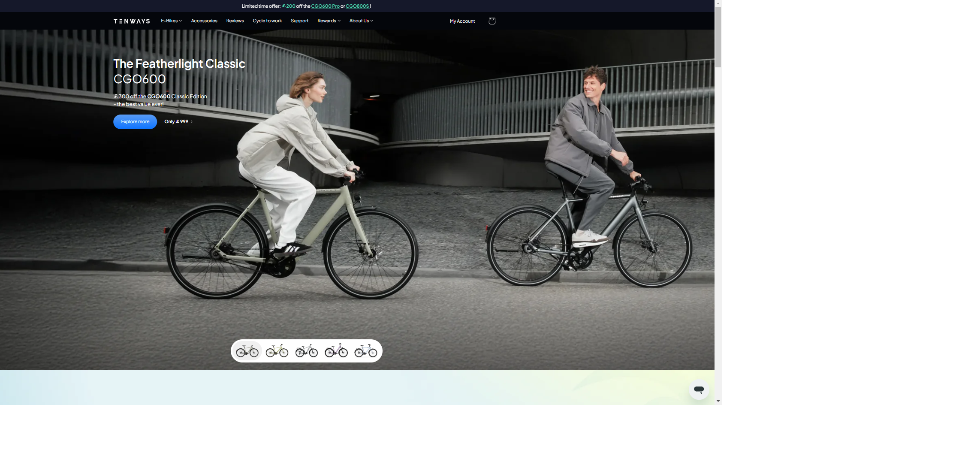
Task: Open the chat support bubble
Action: click(699, 390)
